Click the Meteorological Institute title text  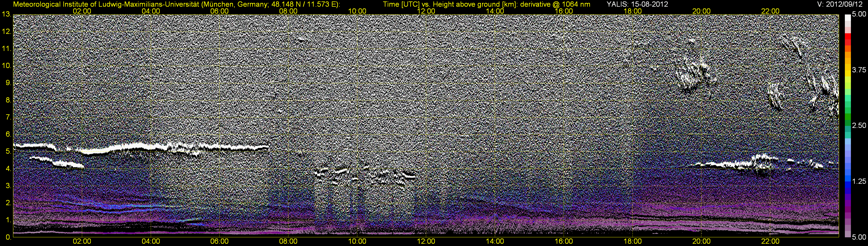click(176, 4)
